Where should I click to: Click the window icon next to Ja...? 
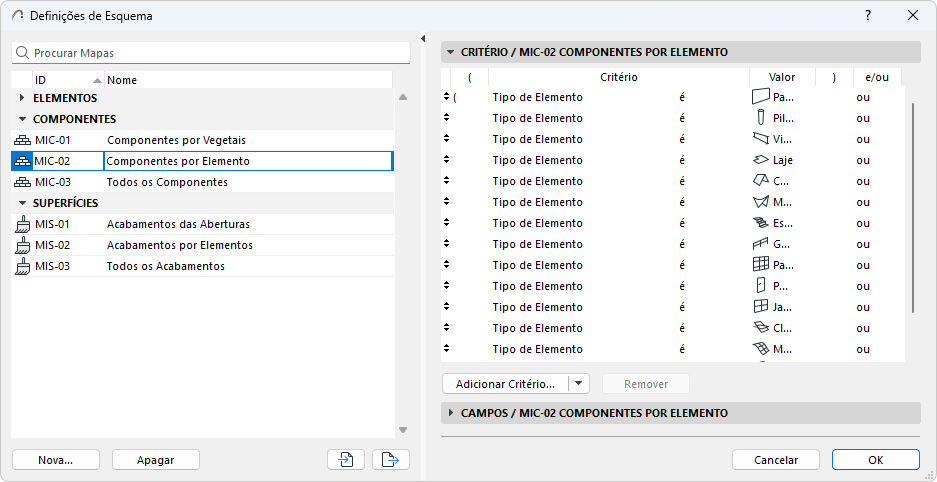pyautogui.click(x=761, y=307)
